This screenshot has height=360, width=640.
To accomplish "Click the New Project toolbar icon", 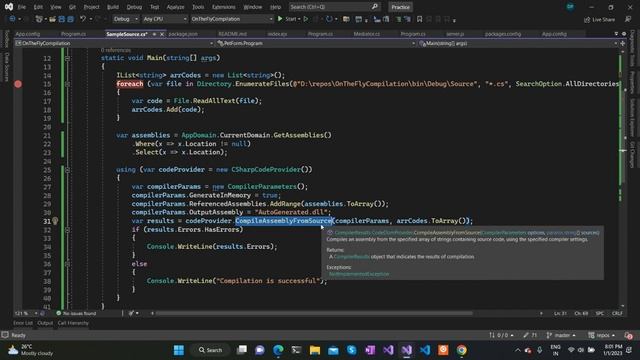I will click(39, 19).
